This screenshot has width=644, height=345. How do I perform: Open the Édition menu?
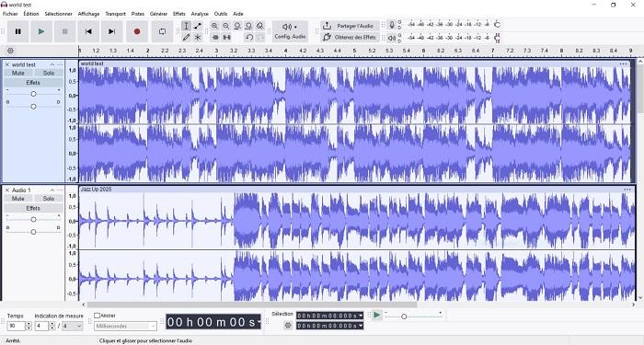click(30, 14)
